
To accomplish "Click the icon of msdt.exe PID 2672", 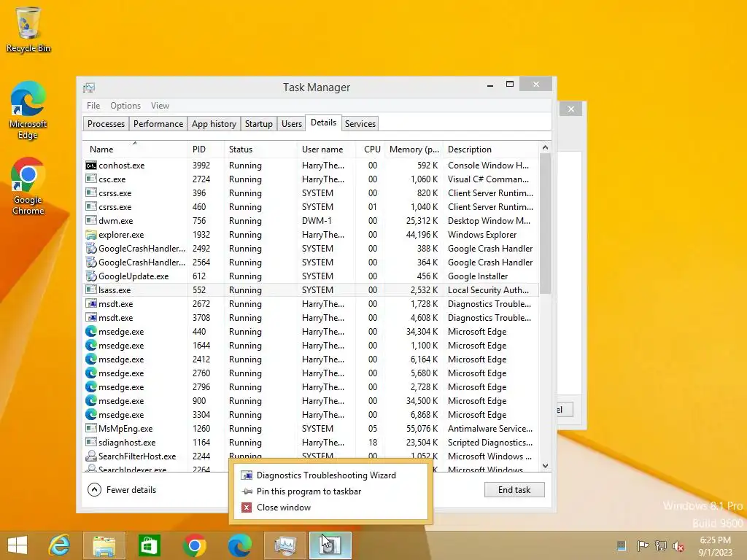I will pyautogui.click(x=91, y=304).
